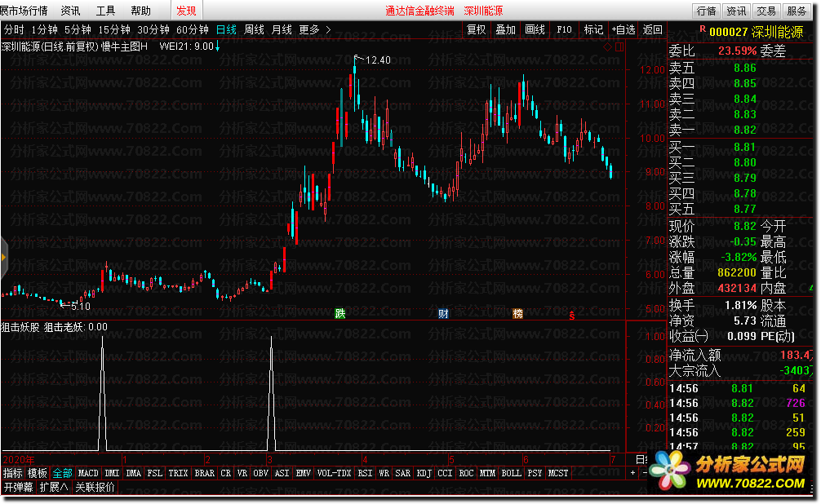Select the BOLL indicator

511,473
